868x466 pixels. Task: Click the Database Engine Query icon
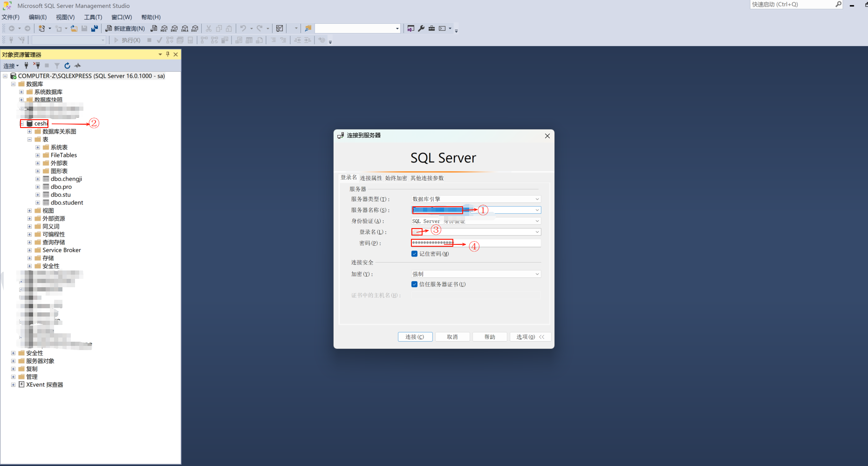click(x=154, y=28)
